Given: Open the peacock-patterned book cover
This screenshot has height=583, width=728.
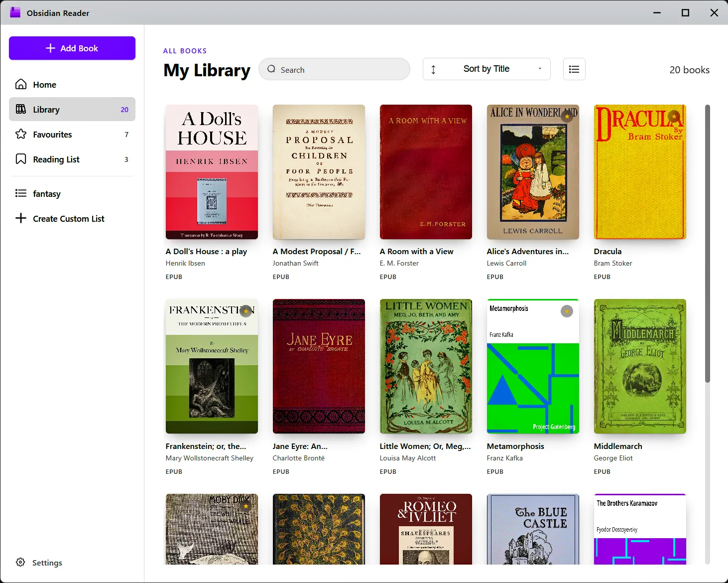Looking at the screenshot, I should coord(319,529).
